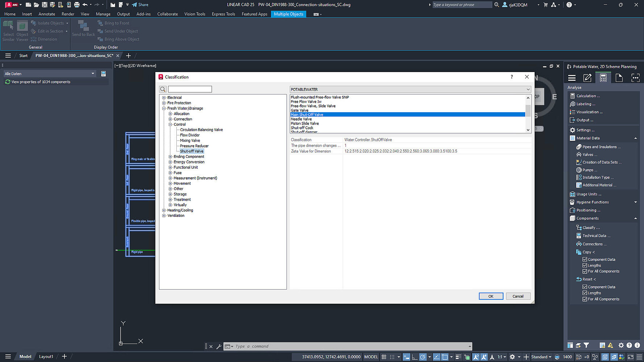Click the Visualization entry icon
The width and height of the screenshot is (644, 362).
tap(573, 112)
